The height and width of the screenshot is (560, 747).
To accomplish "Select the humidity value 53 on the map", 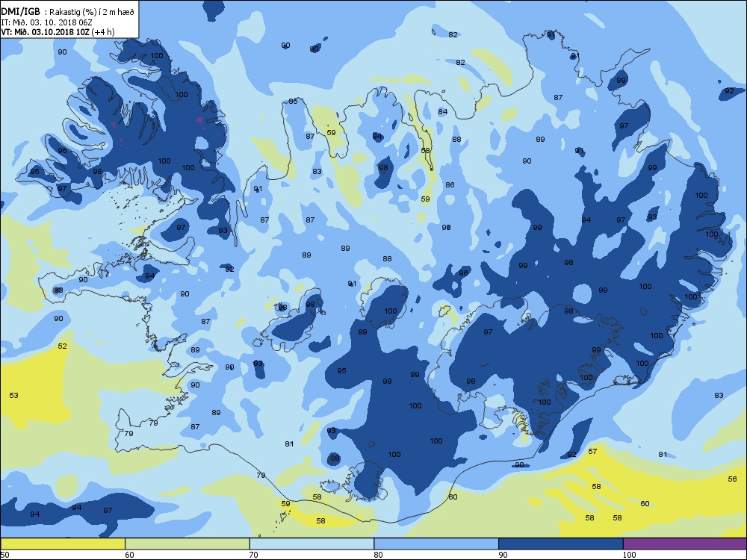I will [13, 395].
